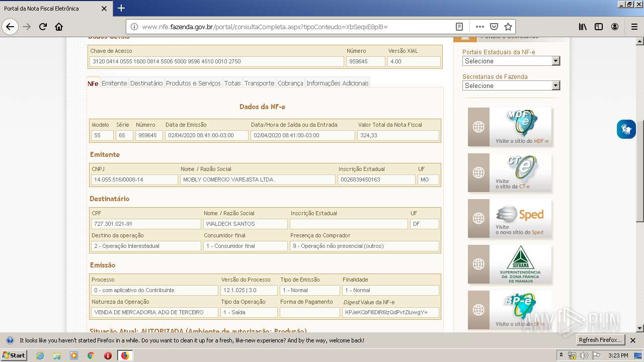The height and width of the screenshot is (362, 644).
Task: Show the sidebars icon
Action: [599, 27]
